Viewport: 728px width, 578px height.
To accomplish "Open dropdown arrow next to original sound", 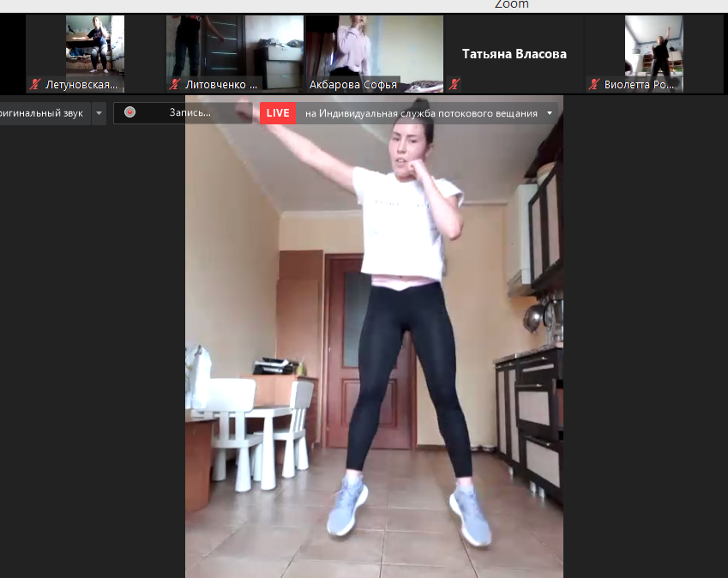I will 99,113.
